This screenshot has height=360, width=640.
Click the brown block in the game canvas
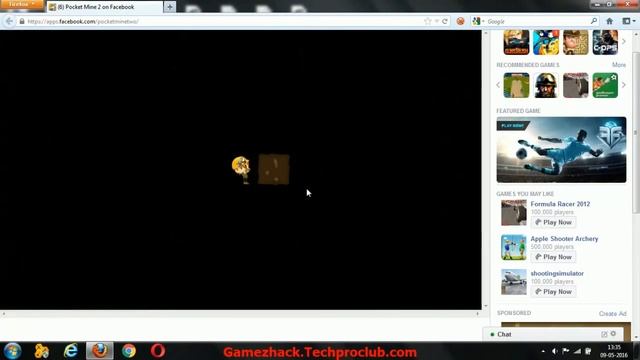[274, 169]
